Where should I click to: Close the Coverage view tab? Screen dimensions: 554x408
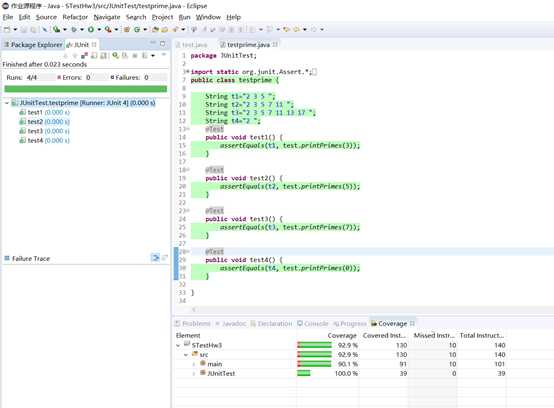[x=412, y=323]
